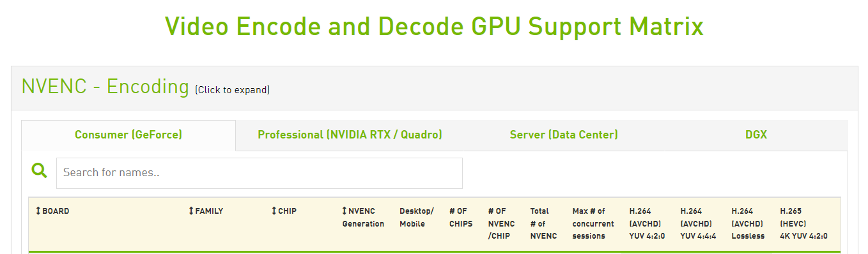This screenshot has height=254, width=868.
Task: Sort table by CHIP arrow icon
Action: [x=274, y=211]
